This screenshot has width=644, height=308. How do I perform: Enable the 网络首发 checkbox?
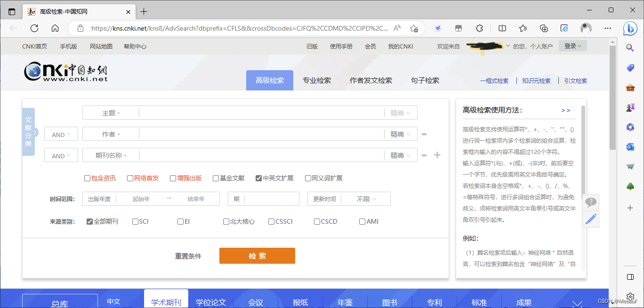(130, 178)
